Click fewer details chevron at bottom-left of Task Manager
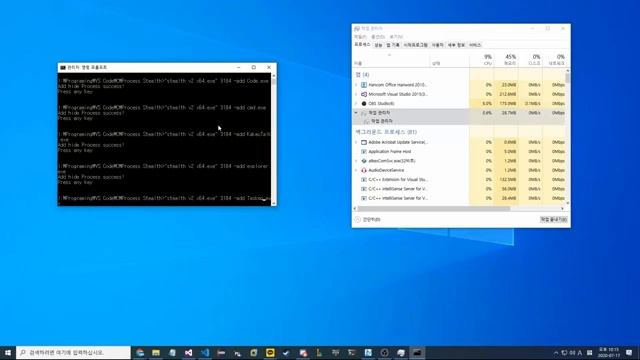This screenshot has width=640, height=360. (x=358, y=220)
